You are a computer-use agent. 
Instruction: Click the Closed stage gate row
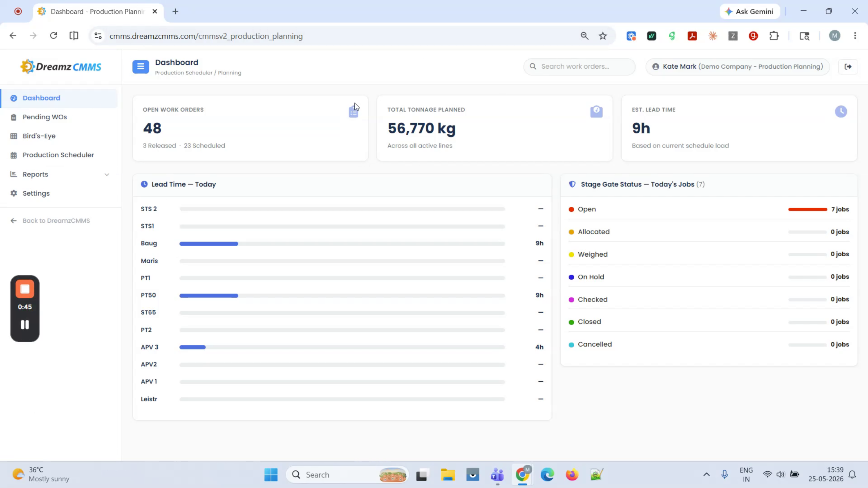709,322
